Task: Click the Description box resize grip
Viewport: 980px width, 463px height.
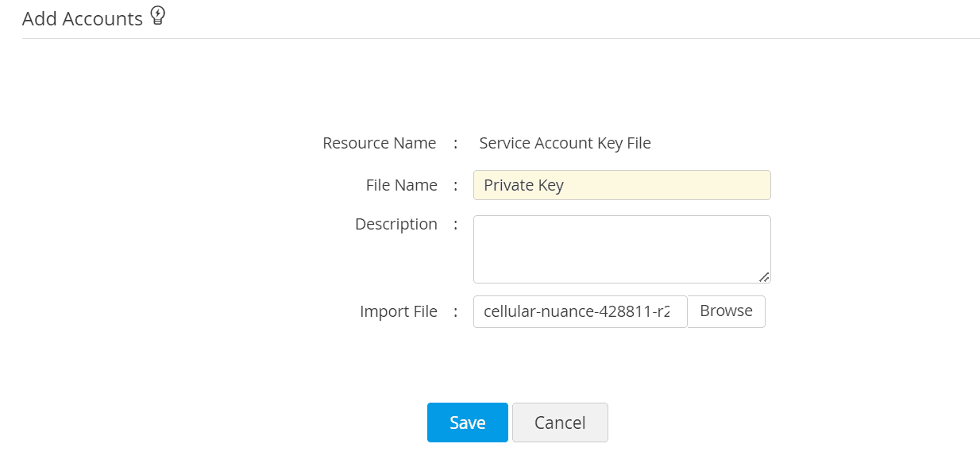Action: coord(764,276)
